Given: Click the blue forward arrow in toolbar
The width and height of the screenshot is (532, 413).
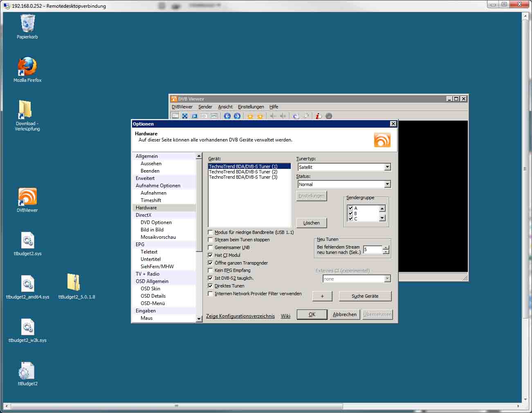Looking at the screenshot, I should pos(237,116).
